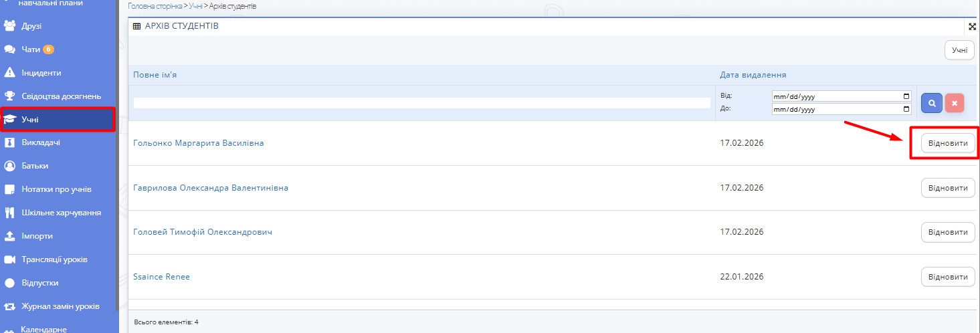Image resolution: width=980 pixels, height=333 pixels.
Task: Click the red clear filter X button
Action: click(x=955, y=103)
